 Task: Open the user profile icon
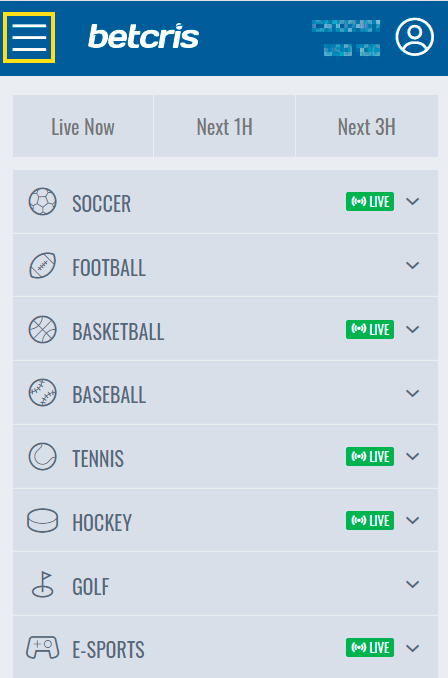click(x=414, y=37)
